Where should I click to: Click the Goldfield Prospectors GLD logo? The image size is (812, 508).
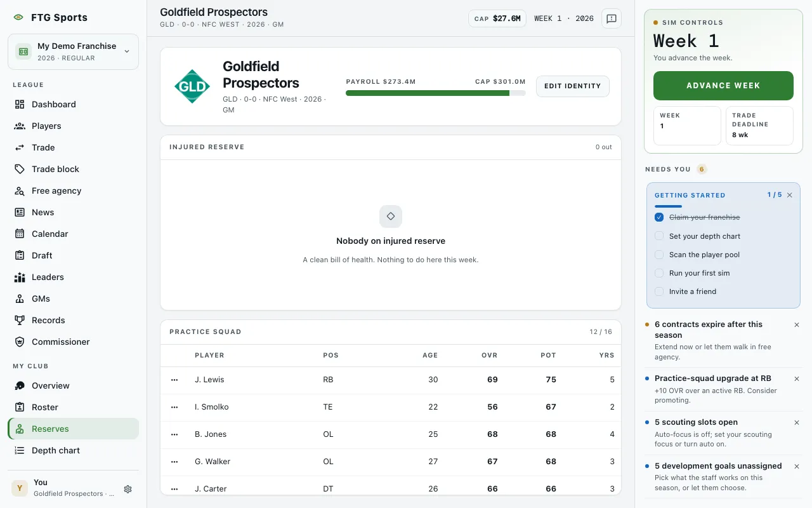point(192,86)
